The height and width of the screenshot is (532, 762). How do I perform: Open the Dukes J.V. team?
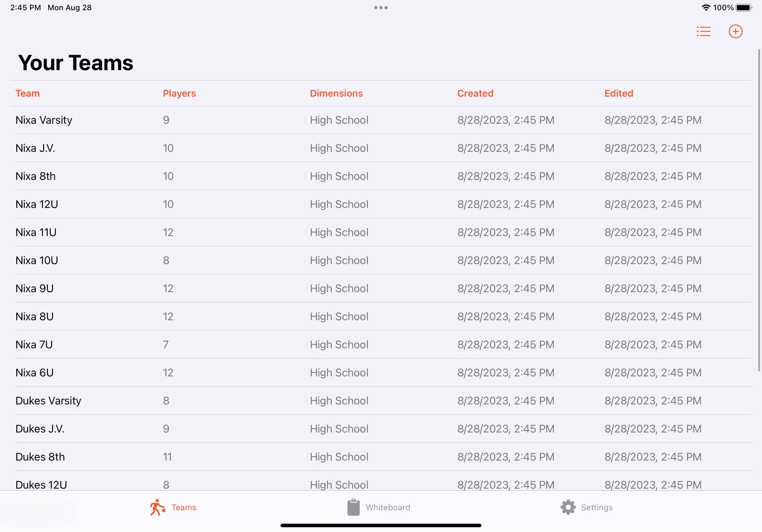click(381, 429)
